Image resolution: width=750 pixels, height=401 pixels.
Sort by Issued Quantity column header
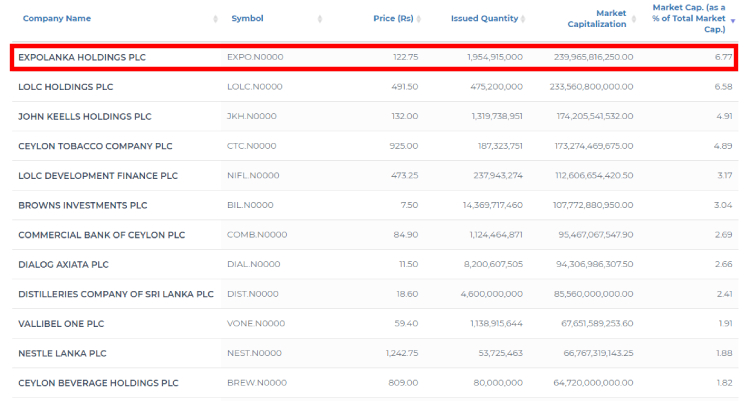484,18
